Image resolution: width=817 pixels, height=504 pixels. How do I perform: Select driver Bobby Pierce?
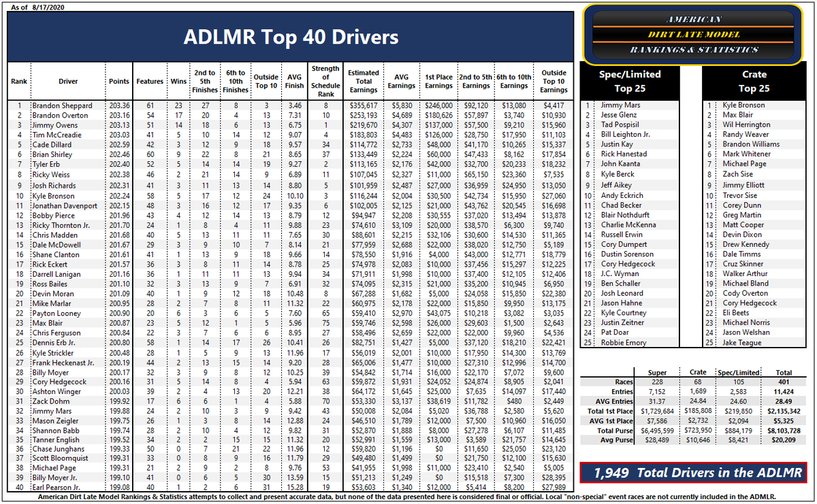coord(52,215)
